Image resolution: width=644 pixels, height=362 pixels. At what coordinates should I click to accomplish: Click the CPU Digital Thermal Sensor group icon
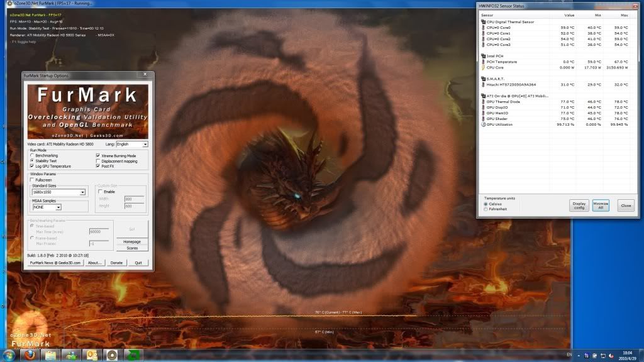[x=483, y=22]
